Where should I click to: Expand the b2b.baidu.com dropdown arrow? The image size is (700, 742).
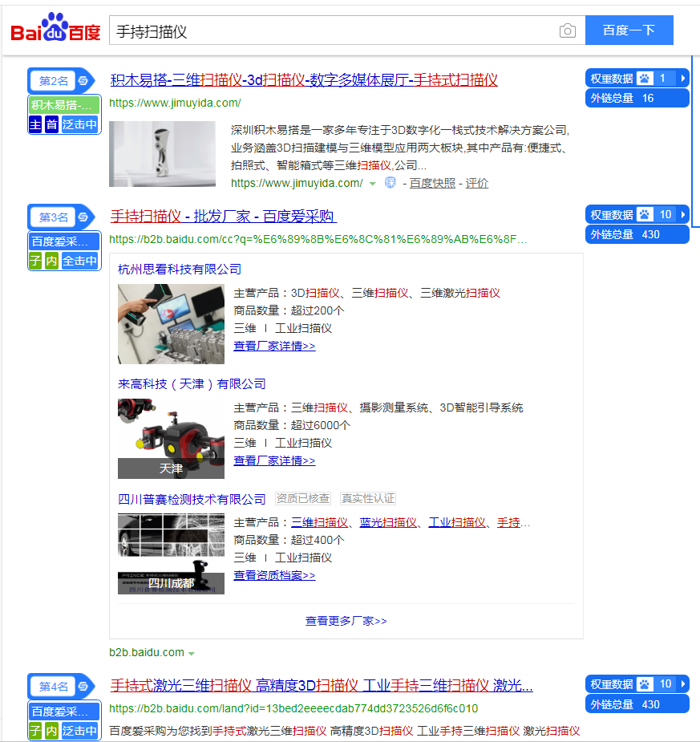click(192, 654)
